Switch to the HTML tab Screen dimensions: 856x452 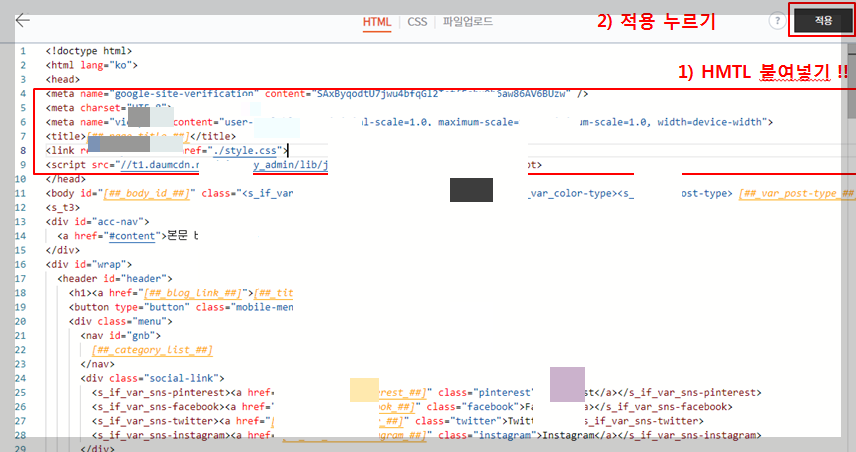tap(377, 22)
